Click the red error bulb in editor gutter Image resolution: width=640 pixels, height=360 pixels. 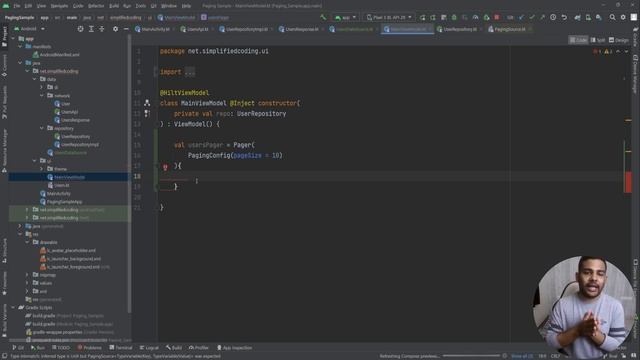[165, 167]
